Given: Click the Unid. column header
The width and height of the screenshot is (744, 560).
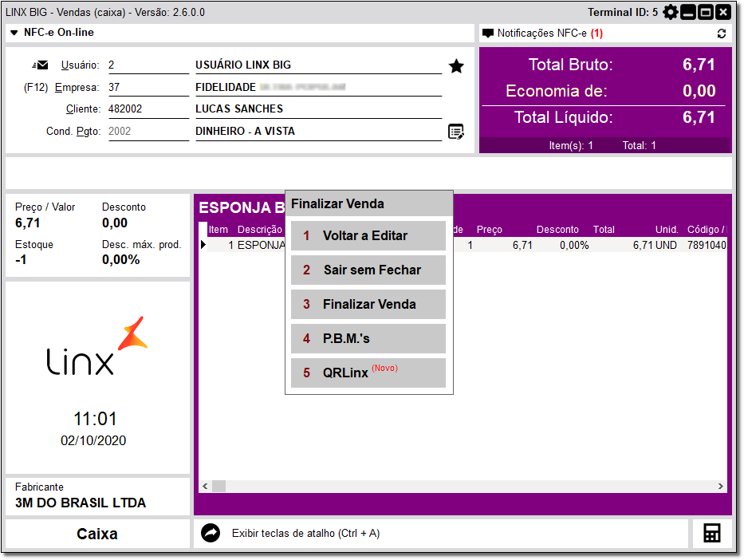Looking at the screenshot, I should point(666,230).
